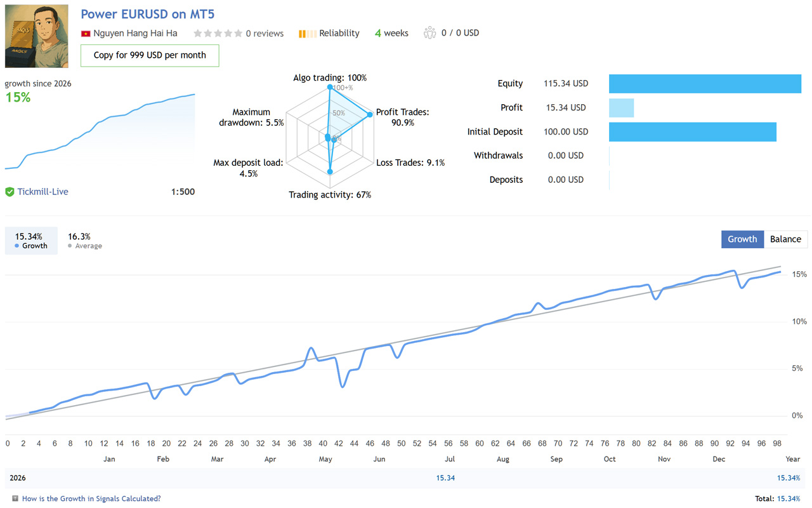
Task: Click the Equity blue progress bar
Action: click(705, 84)
